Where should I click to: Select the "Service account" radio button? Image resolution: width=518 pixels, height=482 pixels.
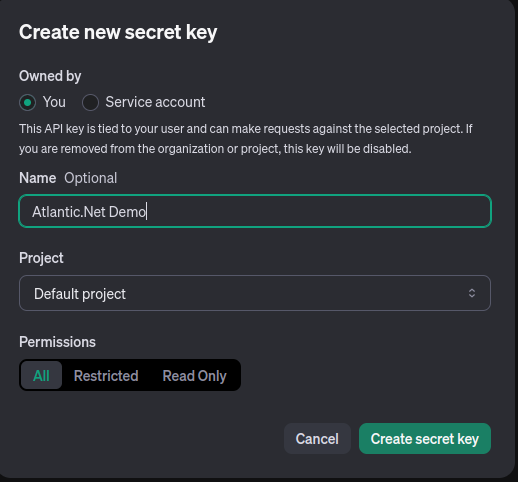(x=90, y=102)
